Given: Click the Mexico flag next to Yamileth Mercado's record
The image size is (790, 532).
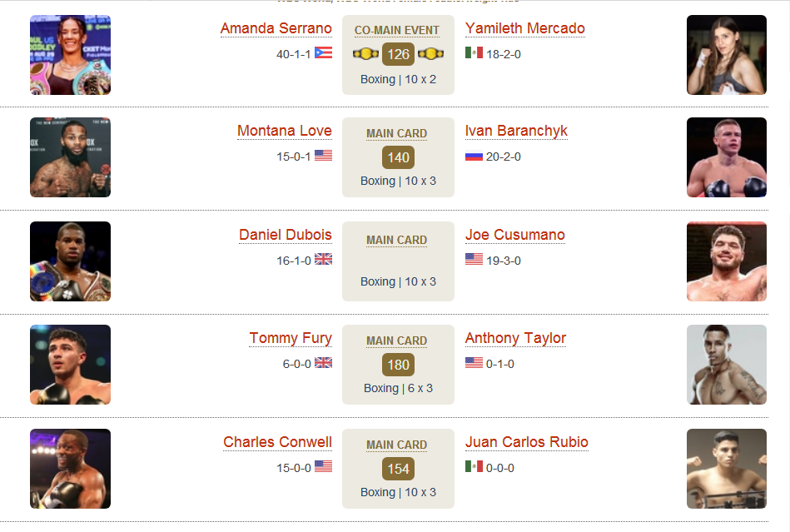Looking at the screenshot, I should [x=474, y=52].
